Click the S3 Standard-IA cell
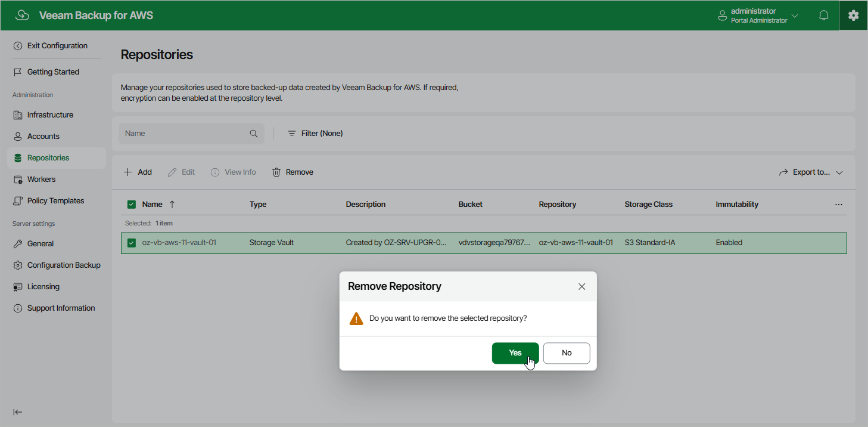This screenshot has height=427, width=868. click(x=650, y=243)
